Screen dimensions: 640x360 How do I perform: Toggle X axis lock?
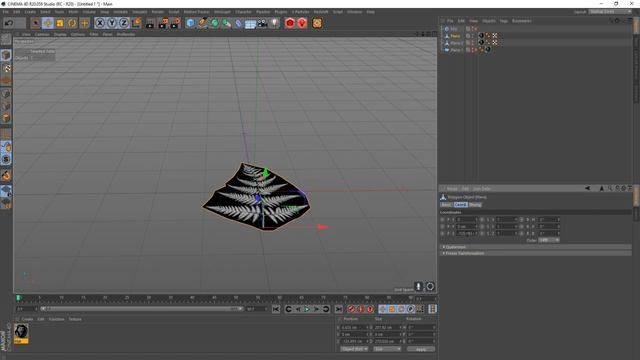point(100,23)
